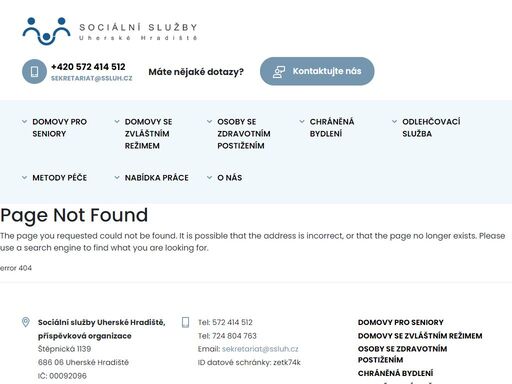Viewport: 512px width, 384px height.
Task: Expand the Chráněná bydlení chevron
Action: point(302,122)
